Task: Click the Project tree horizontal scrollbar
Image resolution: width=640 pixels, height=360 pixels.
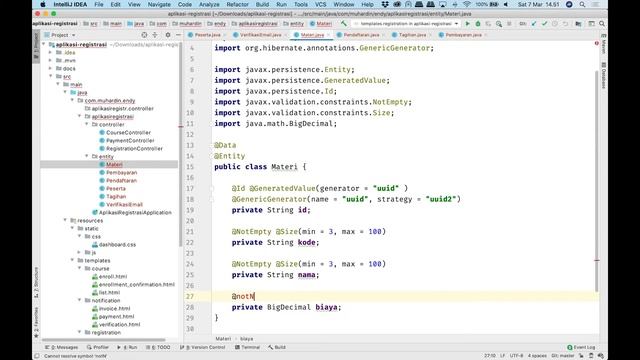Action: tap(104, 340)
